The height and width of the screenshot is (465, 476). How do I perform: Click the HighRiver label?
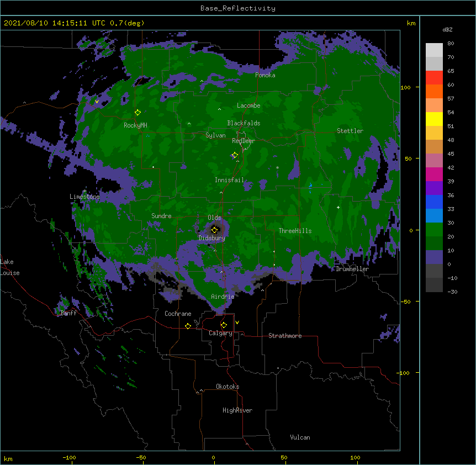coord(237,410)
